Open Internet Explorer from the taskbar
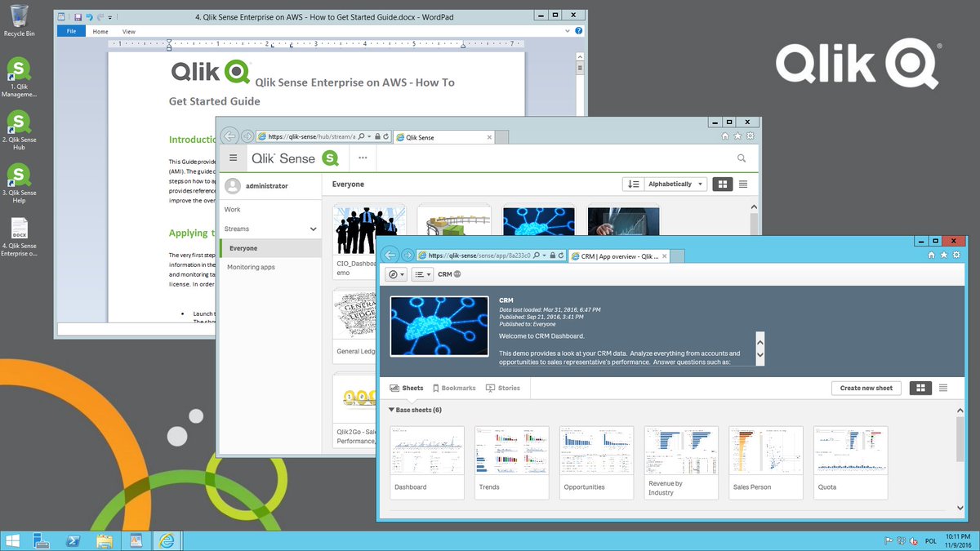 tap(167, 540)
